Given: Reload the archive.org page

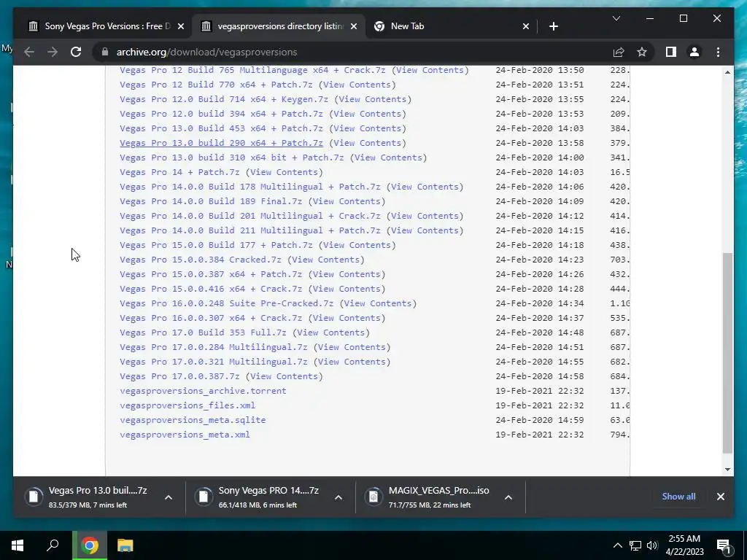Looking at the screenshot, I should (76, 52).
